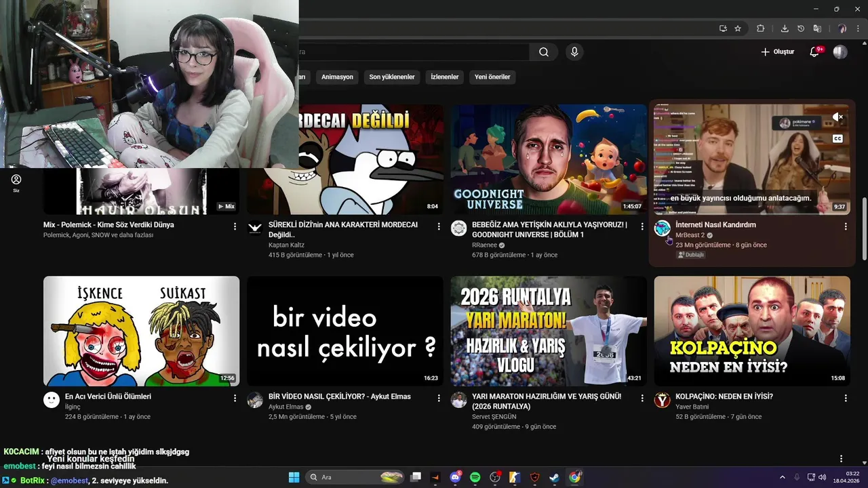The height and width of the screenshot is (488, 868).
Task: Open options for Goodnight Universe video
Action: 642,226
